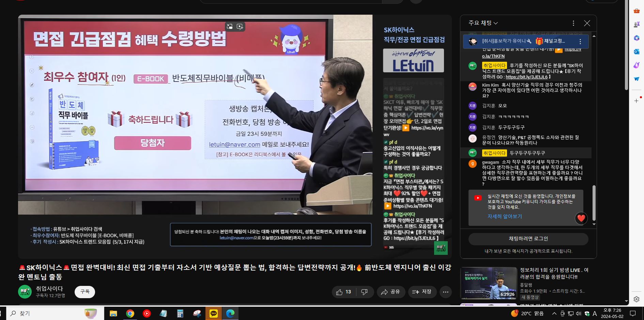Follow the 자세히 알아보기 link in chat

pos(505,216)
